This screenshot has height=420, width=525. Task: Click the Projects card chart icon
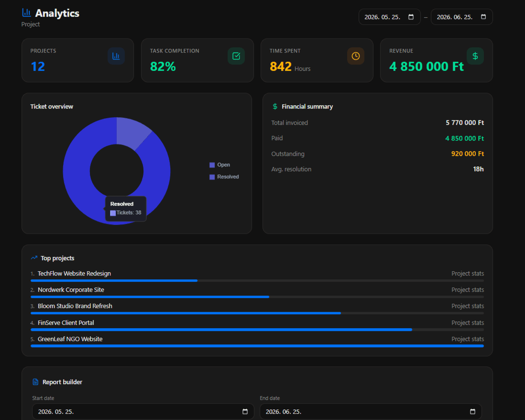(x=116, y=56)
